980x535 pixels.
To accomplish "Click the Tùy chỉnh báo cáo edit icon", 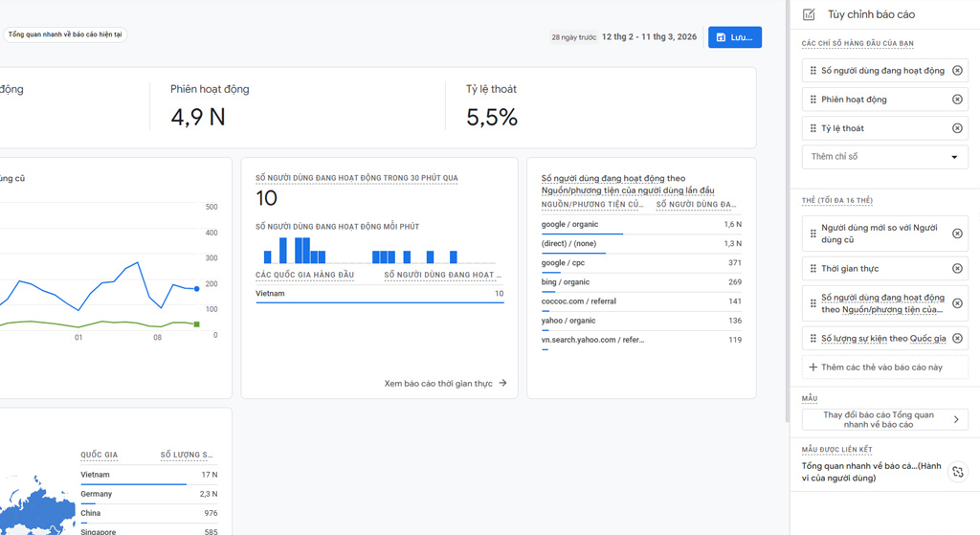I will pos(809,14).
